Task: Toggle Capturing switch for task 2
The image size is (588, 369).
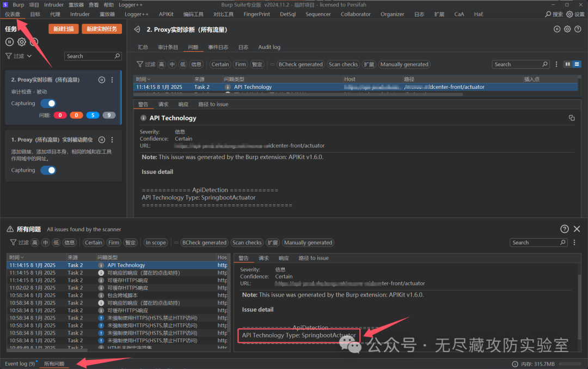Action: (x=48, y=103)
